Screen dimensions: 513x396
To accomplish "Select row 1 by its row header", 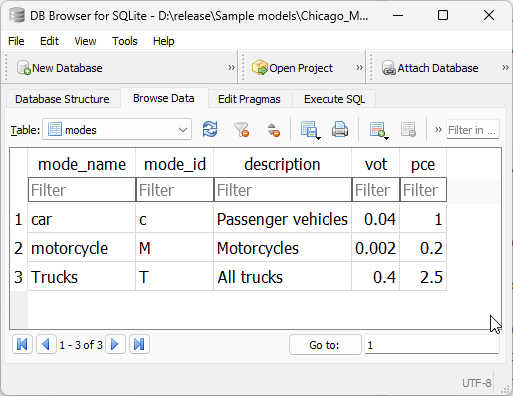I will point(19,219).
